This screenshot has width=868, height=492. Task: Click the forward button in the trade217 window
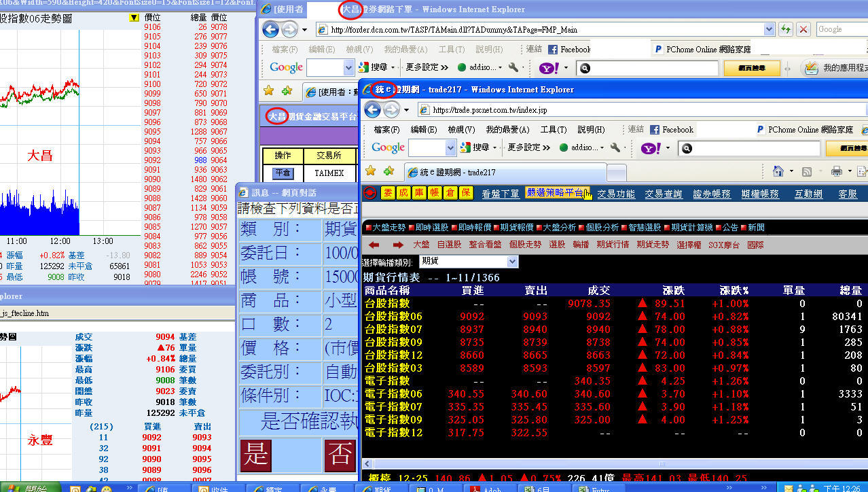tap(391, 109)
